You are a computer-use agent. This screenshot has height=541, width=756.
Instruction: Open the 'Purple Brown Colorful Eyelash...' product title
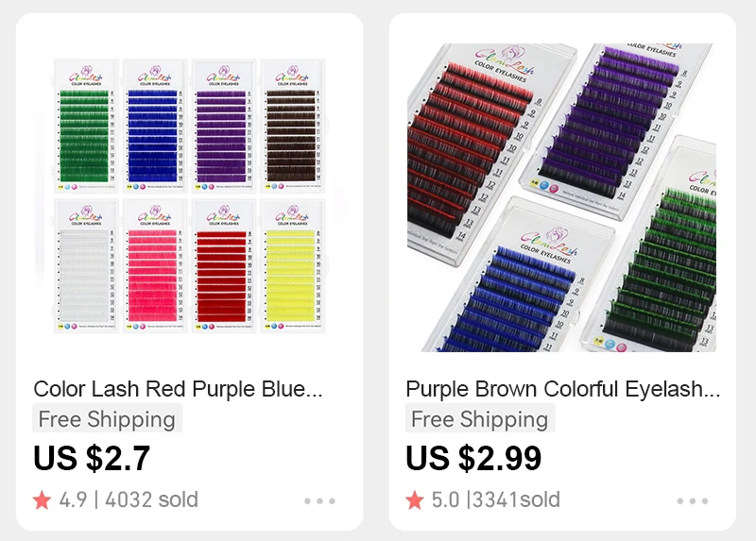click(562, 389)
